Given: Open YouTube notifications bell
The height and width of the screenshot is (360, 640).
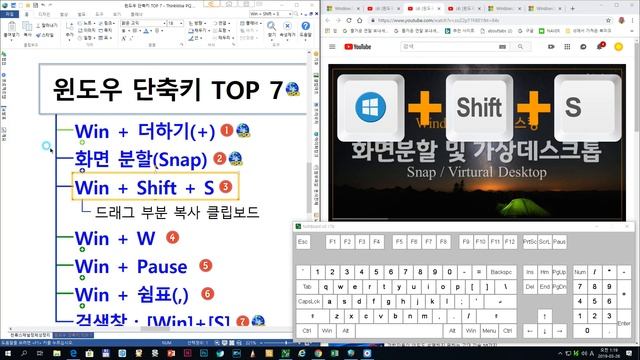Looking at the screenshot, I should click(x=600, y=47).
